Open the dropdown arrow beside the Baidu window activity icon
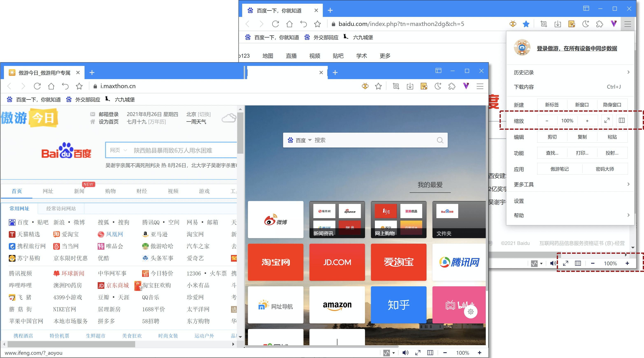Screen dimensions: 644x358 (541, 263)
